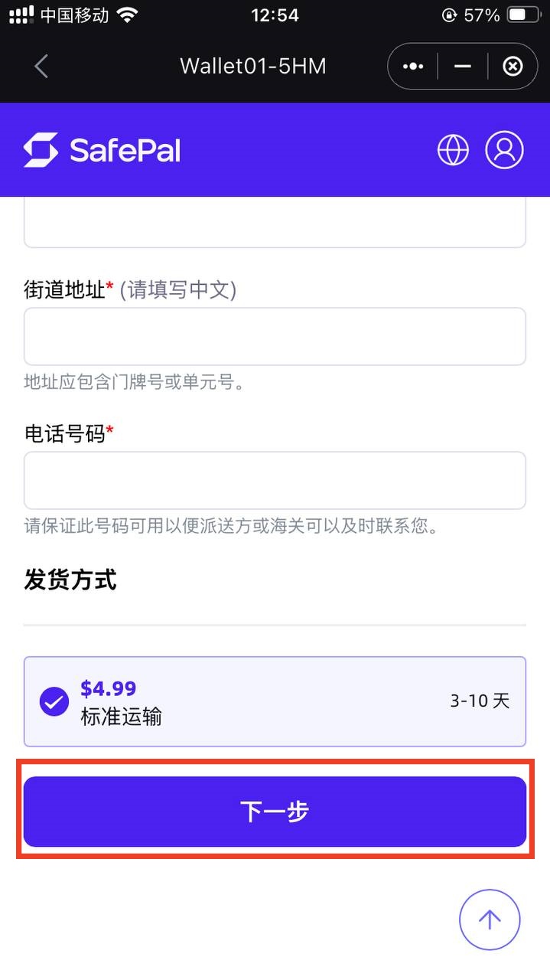Image resolution: width=550 pixels, height=980 pixels.
Task: Open the user account profile icon
Action: pyautogui.click(x=504, y=150)
